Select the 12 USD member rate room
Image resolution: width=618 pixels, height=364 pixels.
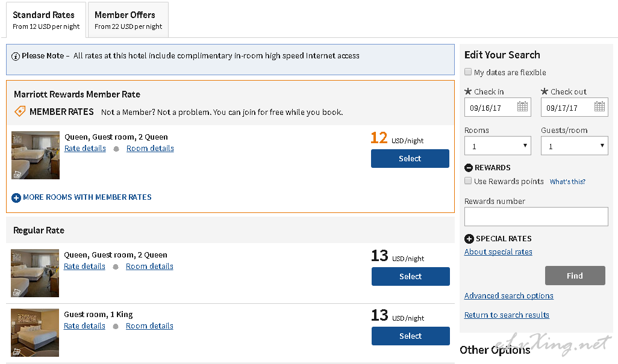(x=410, y=159)
